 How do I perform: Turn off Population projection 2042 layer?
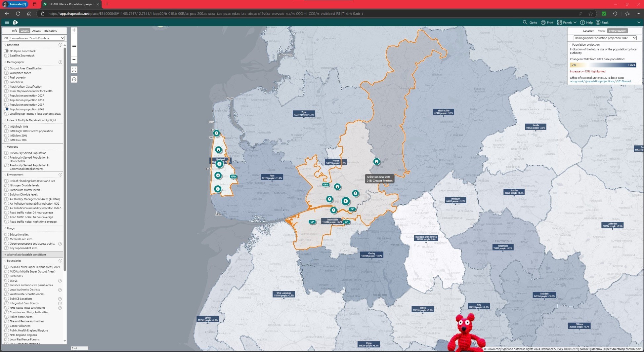point(7,109)
